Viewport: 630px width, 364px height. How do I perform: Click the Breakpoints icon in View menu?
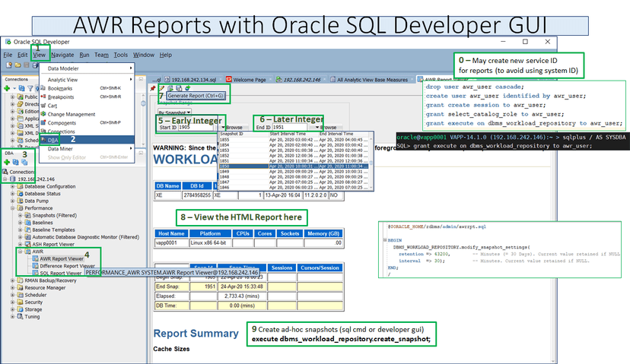pos(42,97)
